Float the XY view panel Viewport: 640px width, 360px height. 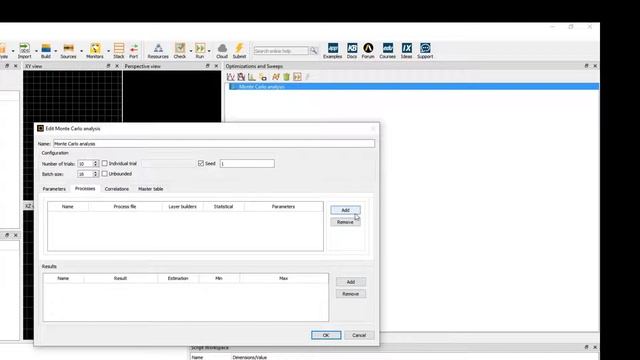[x=109, y=66]
